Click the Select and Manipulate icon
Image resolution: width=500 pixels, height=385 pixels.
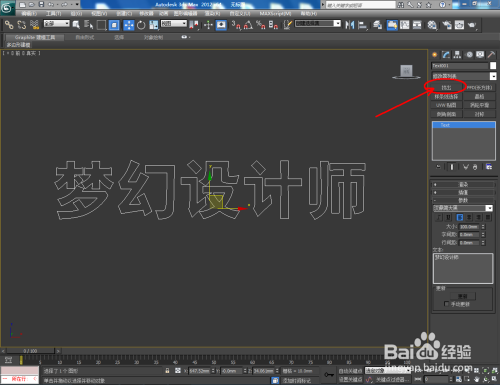(208, 25)
